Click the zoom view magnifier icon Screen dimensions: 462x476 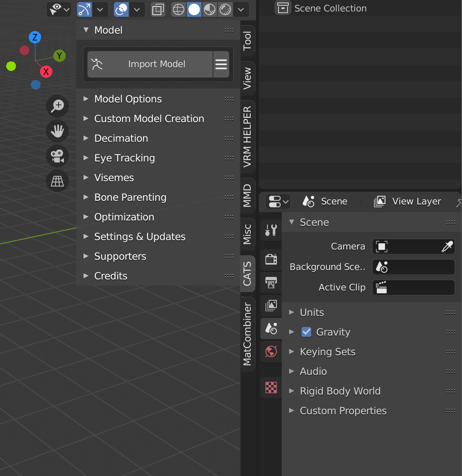pyautogui.click(x=57, y=106)
